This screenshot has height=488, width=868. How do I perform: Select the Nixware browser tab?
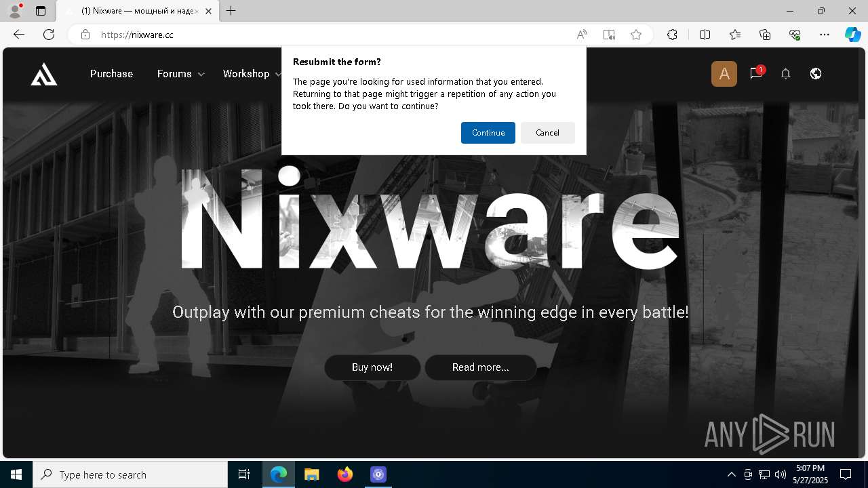(138, 11)
